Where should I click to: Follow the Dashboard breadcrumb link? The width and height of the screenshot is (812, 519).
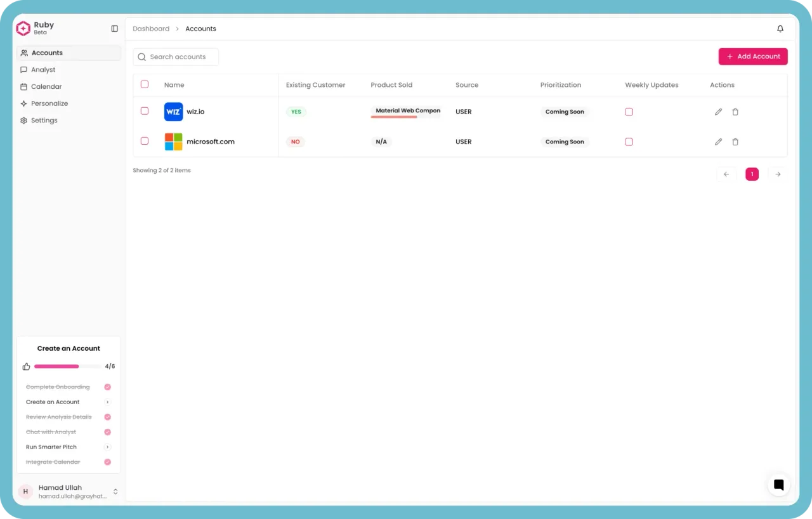pyautogui.click(x=151, y=29)
